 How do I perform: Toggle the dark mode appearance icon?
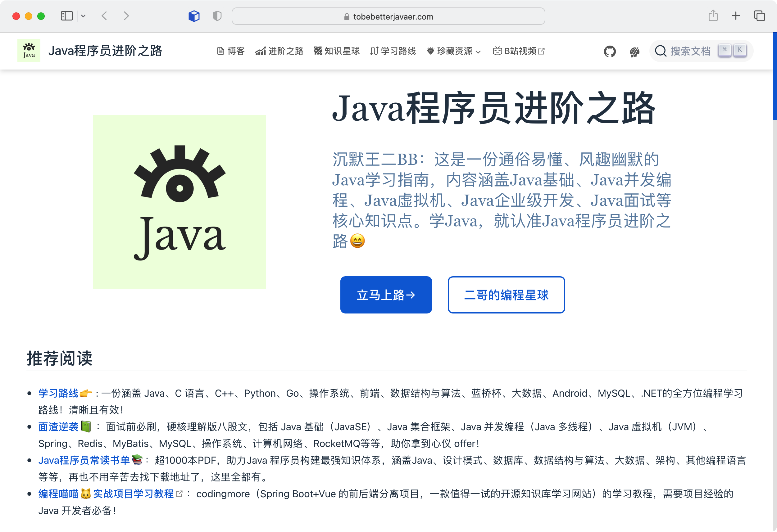point(634,51)
